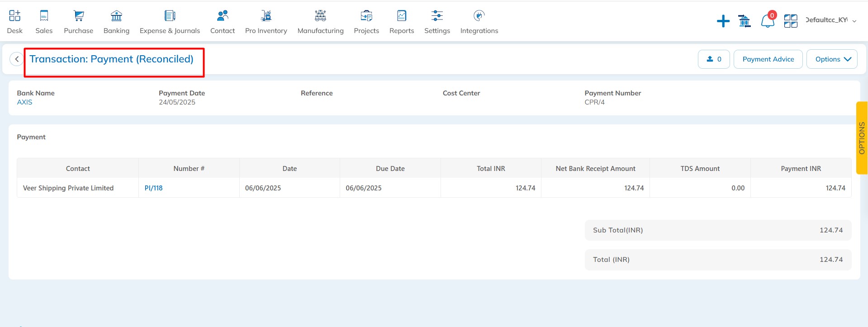This screenshot has width=868, height=327.
Task: Click the Payment INR column header
Action: click(x=801, y=168)
